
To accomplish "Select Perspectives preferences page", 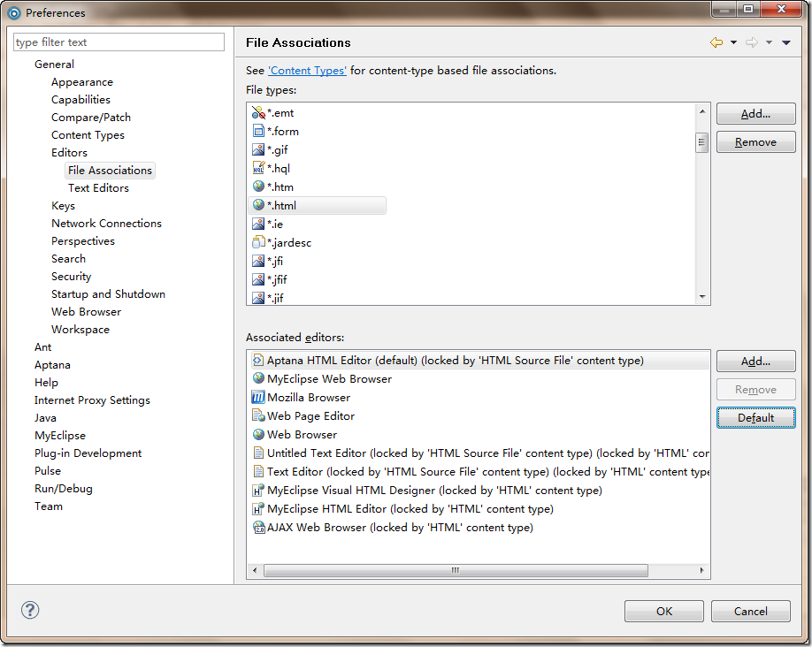I will click(83, 240).
